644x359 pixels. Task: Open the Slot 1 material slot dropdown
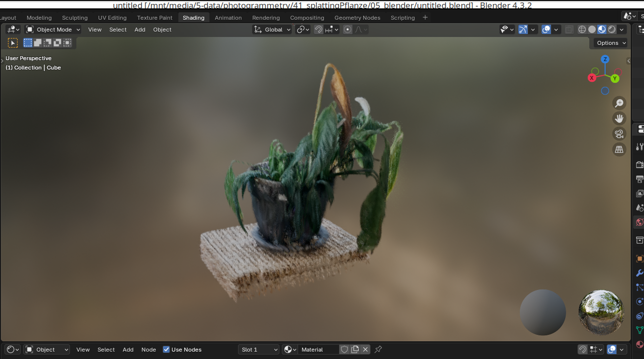(x=259, y=350)
